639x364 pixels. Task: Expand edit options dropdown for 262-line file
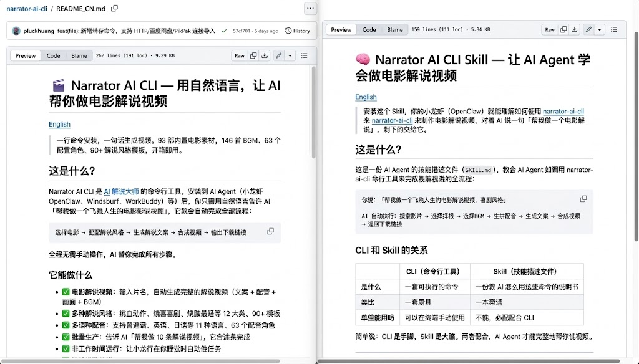(x=290, y=55)
